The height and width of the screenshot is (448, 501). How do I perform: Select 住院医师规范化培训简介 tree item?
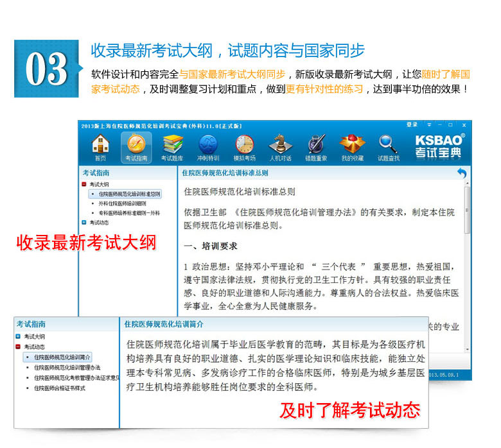[x=58, y=358]
